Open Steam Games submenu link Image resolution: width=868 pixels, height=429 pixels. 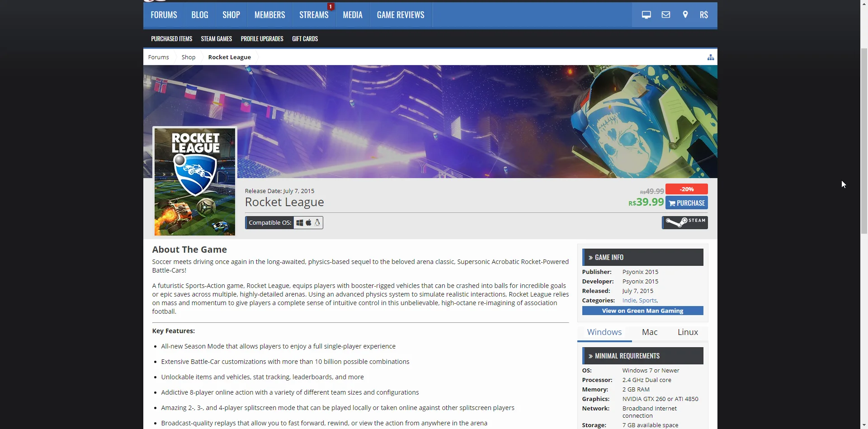pyautogui.click(x=216, y=39)
